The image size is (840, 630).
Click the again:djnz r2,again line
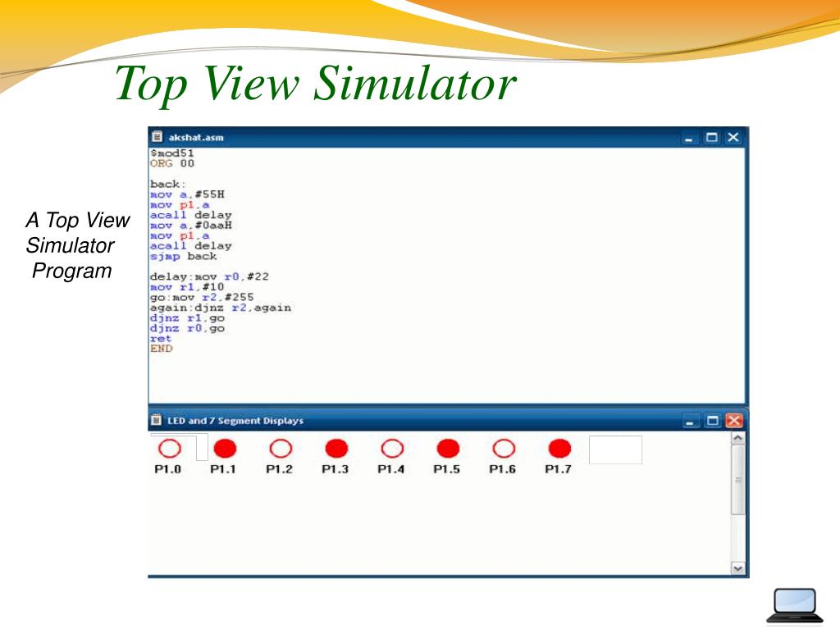221,308
